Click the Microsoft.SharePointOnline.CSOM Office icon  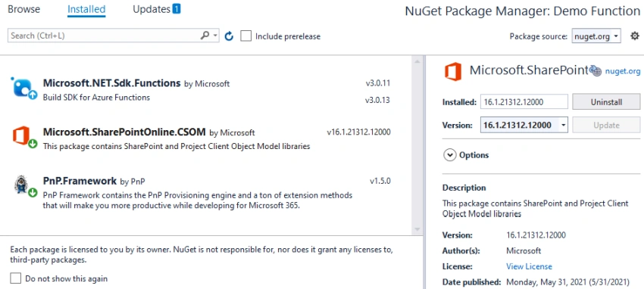point(21,135)
